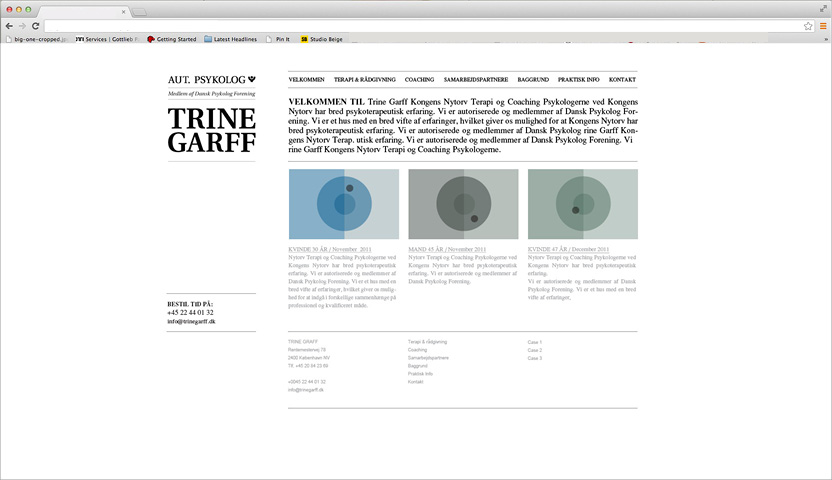832x480 pixels.
Task: Open the COACHING nav item
Action: (x=419, y=80)
